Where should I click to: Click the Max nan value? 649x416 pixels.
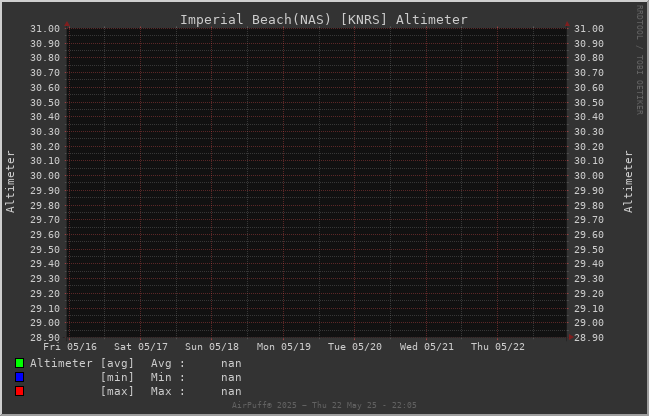pos(231,392)
